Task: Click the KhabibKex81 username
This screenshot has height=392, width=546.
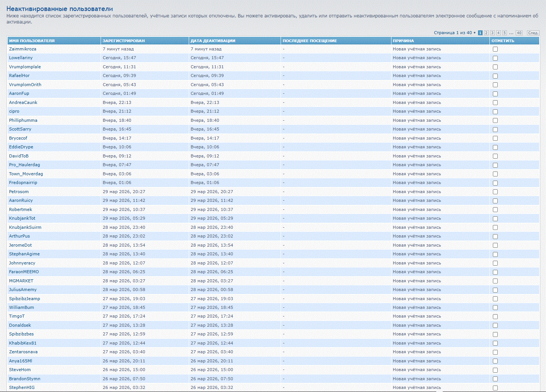Action: click(x=23, y=343)
